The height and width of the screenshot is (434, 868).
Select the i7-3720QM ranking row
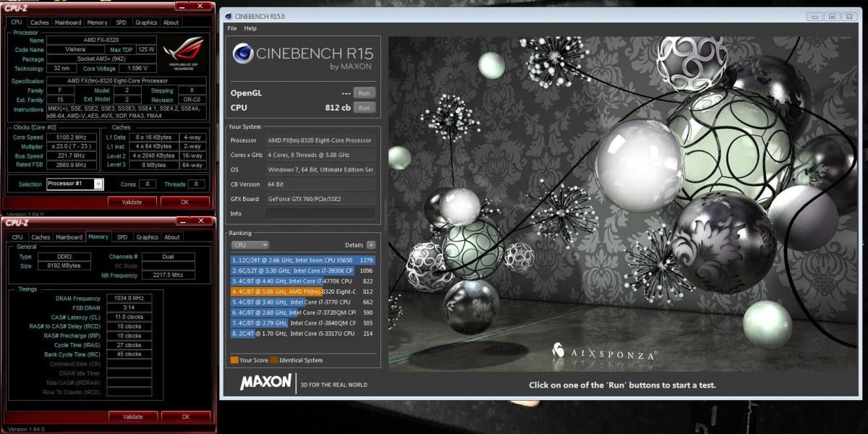pyautogui.click(x=303, y=312)
